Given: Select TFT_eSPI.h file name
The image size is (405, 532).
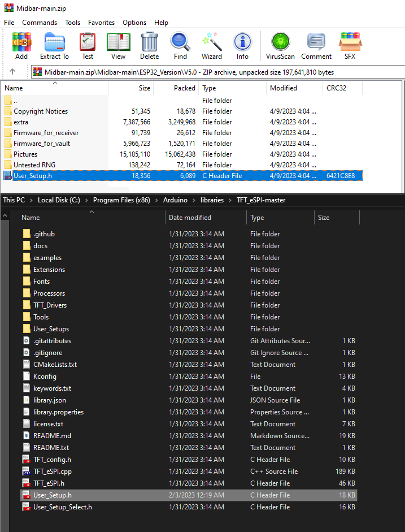Looking at the screenshot, I should (x=49, y=483).
